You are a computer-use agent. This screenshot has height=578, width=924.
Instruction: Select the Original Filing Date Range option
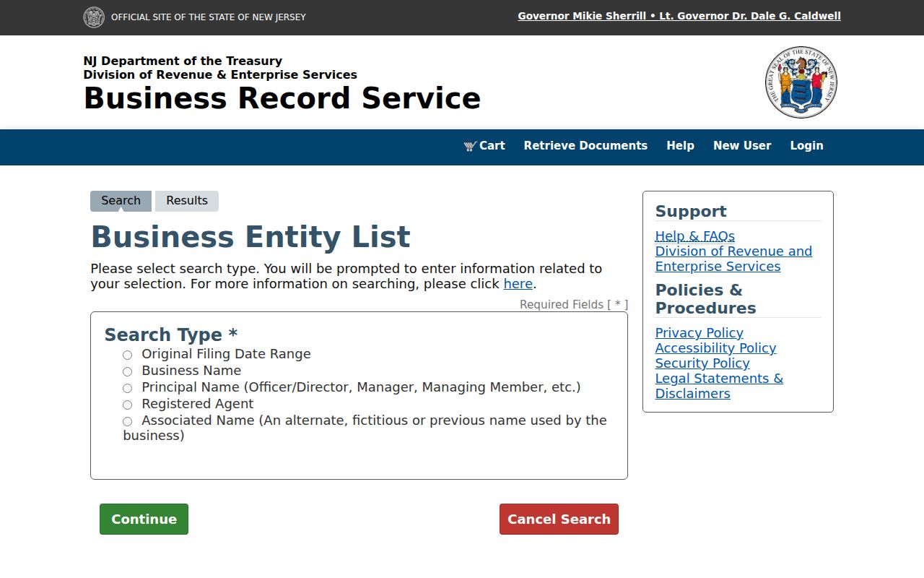[x=128, y=355]
